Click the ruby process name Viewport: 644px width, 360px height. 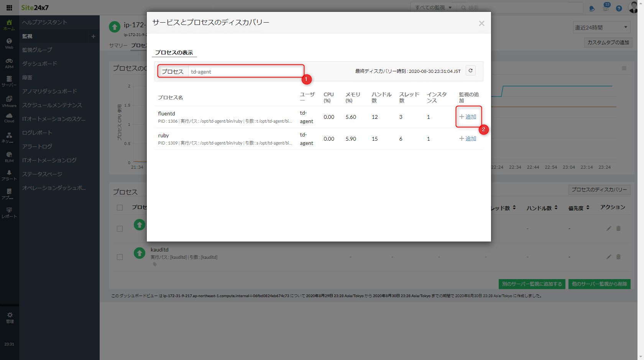click(163, 135)
